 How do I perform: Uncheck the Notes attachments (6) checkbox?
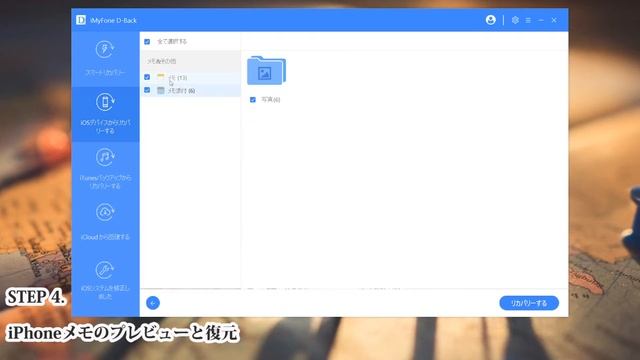147,90
